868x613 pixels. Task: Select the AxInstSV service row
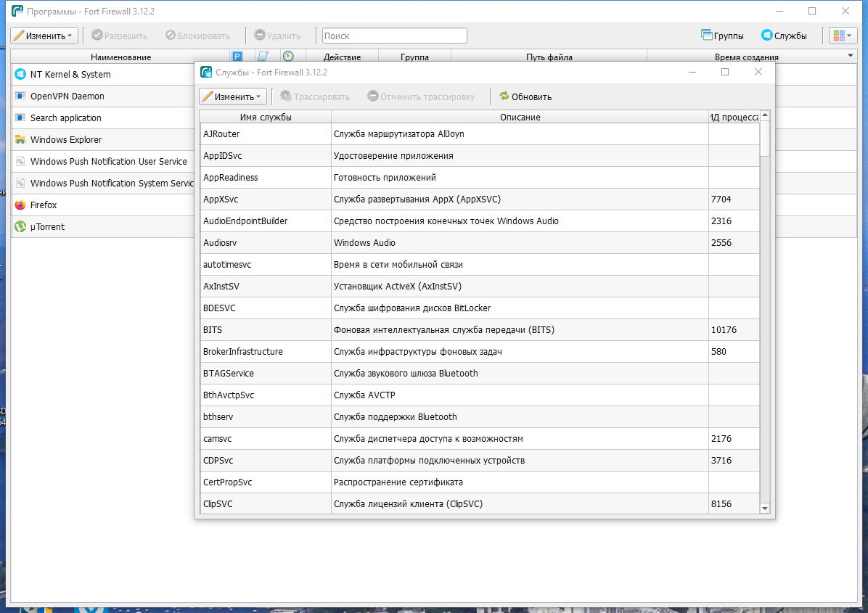point(480,286)
